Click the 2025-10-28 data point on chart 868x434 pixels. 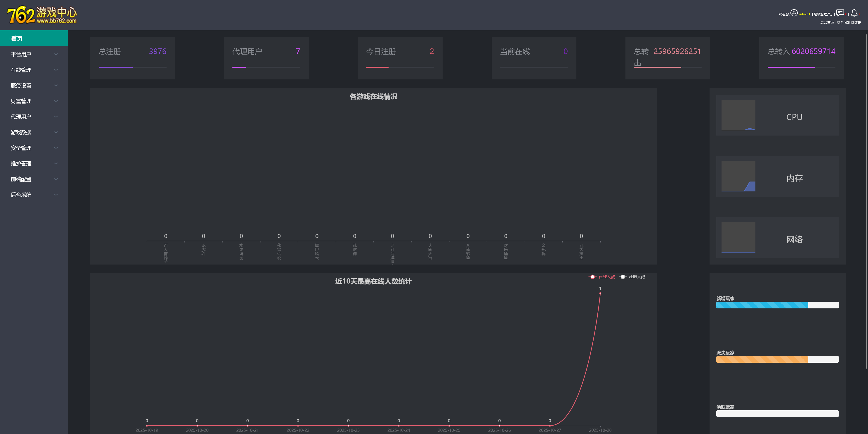click(x=600, y=293)
